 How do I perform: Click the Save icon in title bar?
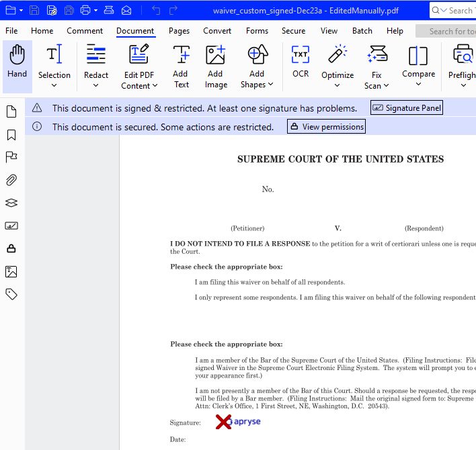(34, 10)
